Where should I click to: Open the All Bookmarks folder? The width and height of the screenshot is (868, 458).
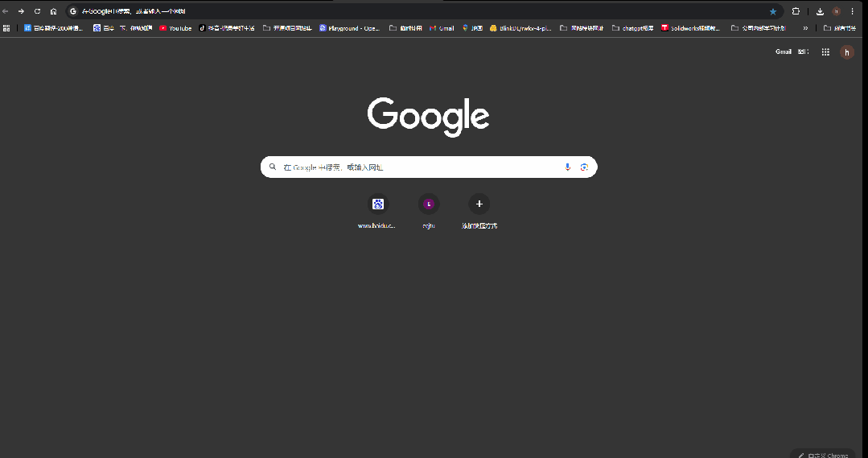839,27
